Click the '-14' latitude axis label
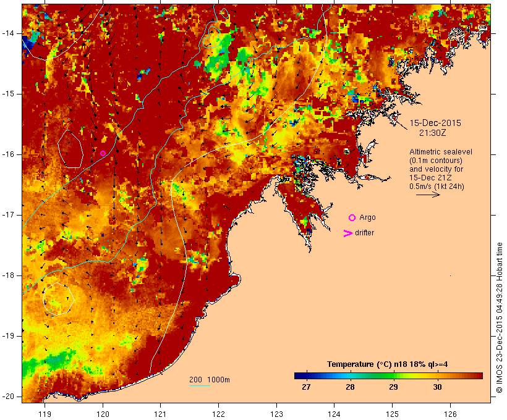 point(7,33)
